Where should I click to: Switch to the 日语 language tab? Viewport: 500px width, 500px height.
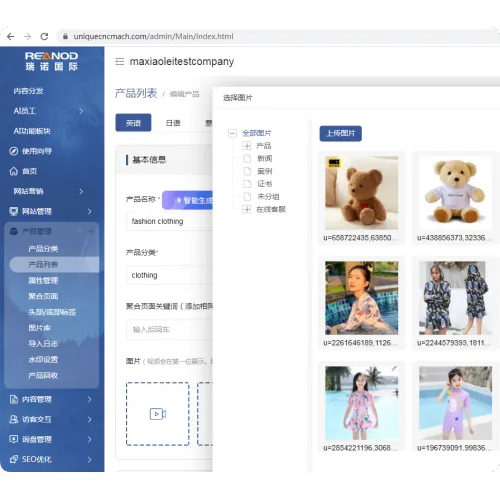coord(173,123)
